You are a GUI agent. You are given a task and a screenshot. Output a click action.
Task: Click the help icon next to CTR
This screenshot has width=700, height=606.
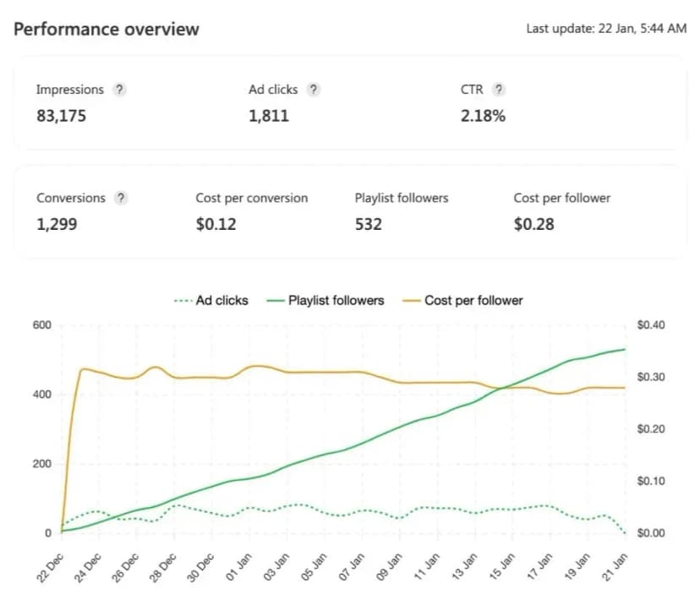coord(499,90)
